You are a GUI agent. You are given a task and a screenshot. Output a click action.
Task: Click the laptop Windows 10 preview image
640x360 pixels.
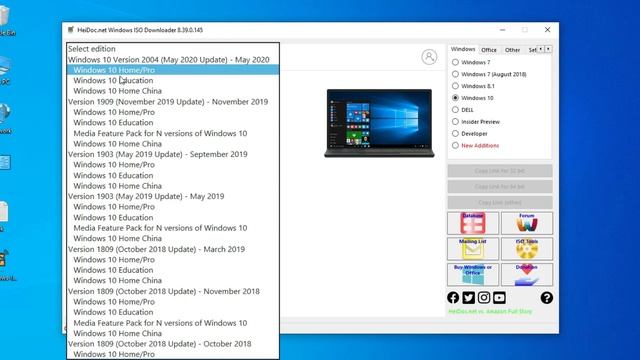(x=379, y=123)
